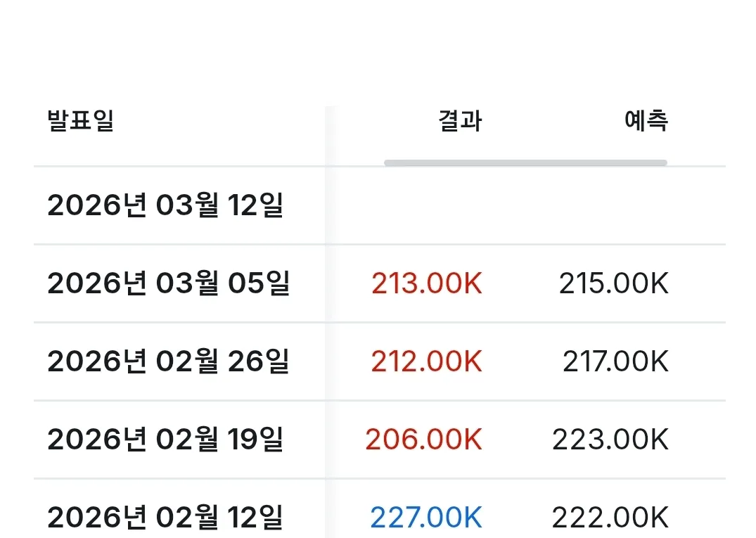The height and width of the screenshot is (538, 756).
Task: Click the blue 227.00K result value
Action: pyautogui.click(x=425, y=518)
